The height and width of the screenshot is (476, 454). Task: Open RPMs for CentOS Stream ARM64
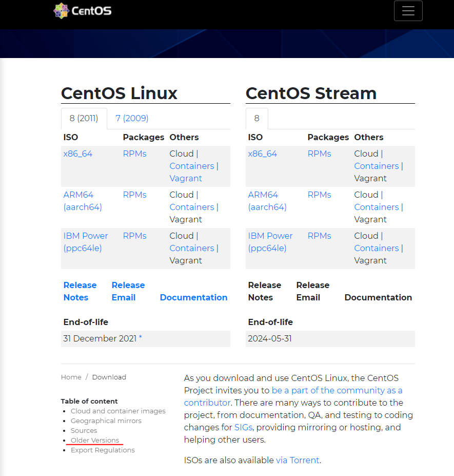pyautogui.click(x=320, y=195)
